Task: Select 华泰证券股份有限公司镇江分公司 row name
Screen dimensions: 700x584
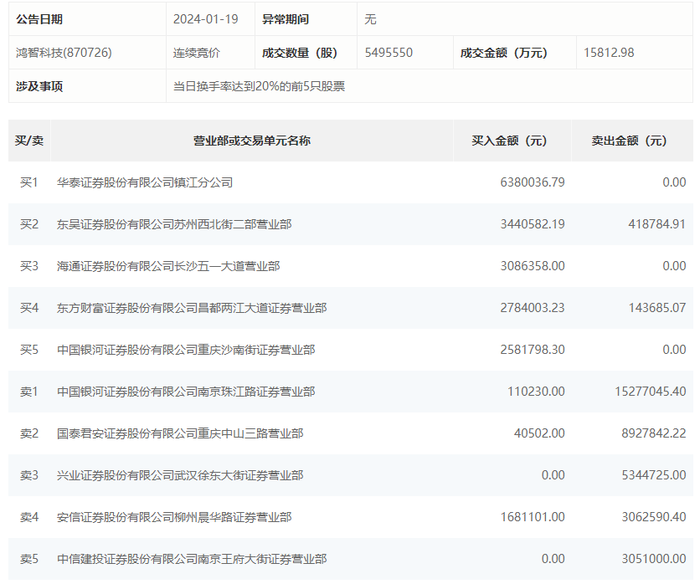Action: click(x=145, y=182)
